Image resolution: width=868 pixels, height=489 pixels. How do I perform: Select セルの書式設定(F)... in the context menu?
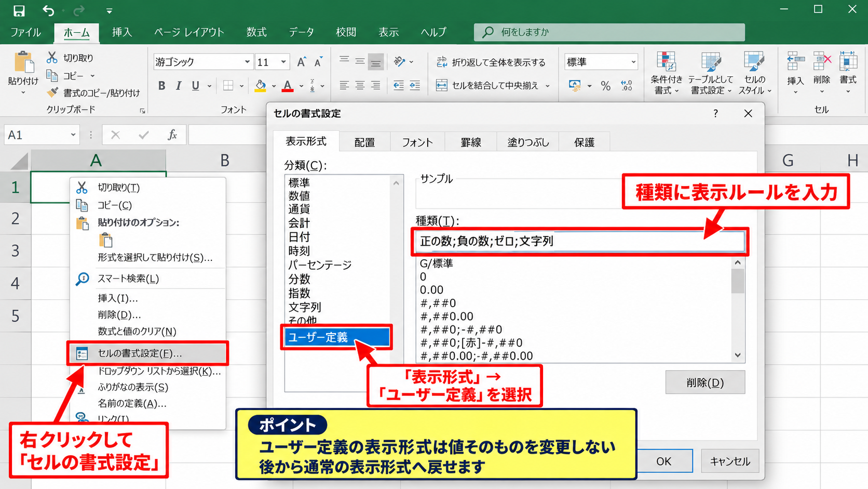pyautogui.click(x=147, y=353)
